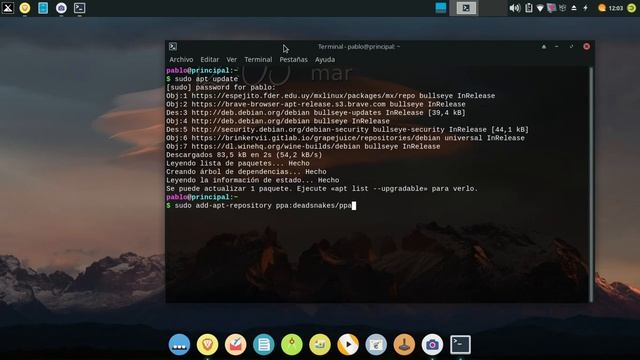
Task: Open the Pestañas menu
Action: pyautogui.click(x=293, y=60)
